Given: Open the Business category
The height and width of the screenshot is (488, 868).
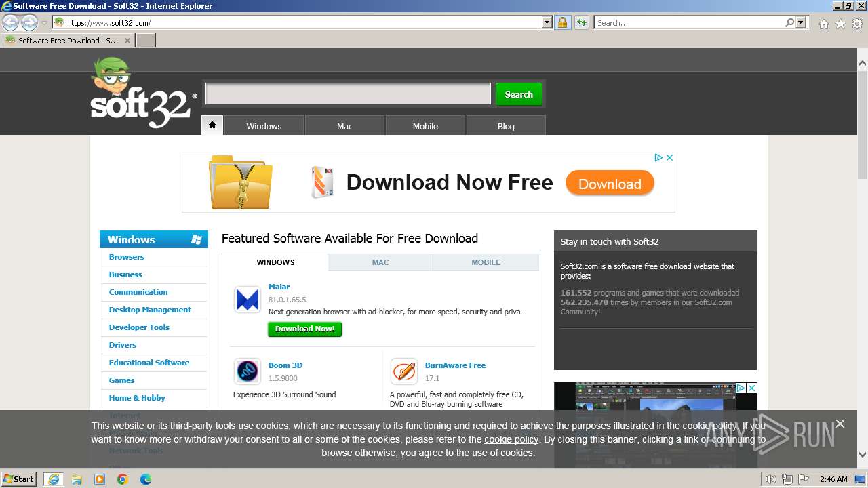Looking at the screenshot, I should coord(125,274).
